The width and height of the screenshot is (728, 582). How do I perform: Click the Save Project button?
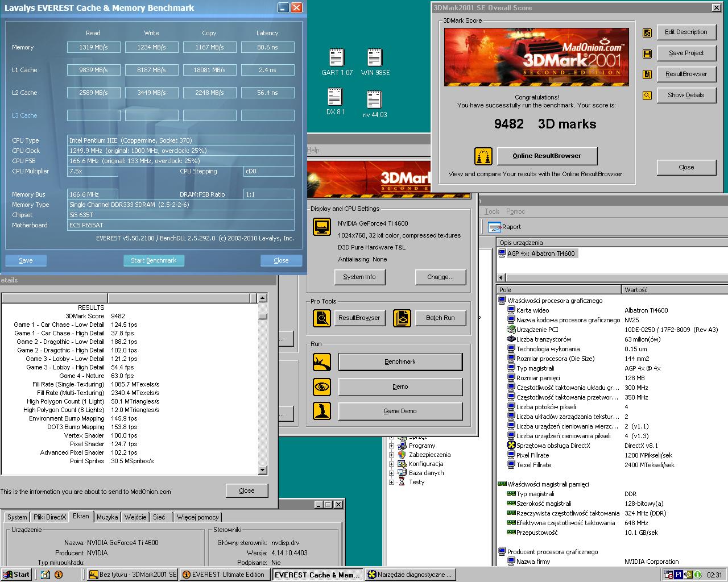point(686,53)
